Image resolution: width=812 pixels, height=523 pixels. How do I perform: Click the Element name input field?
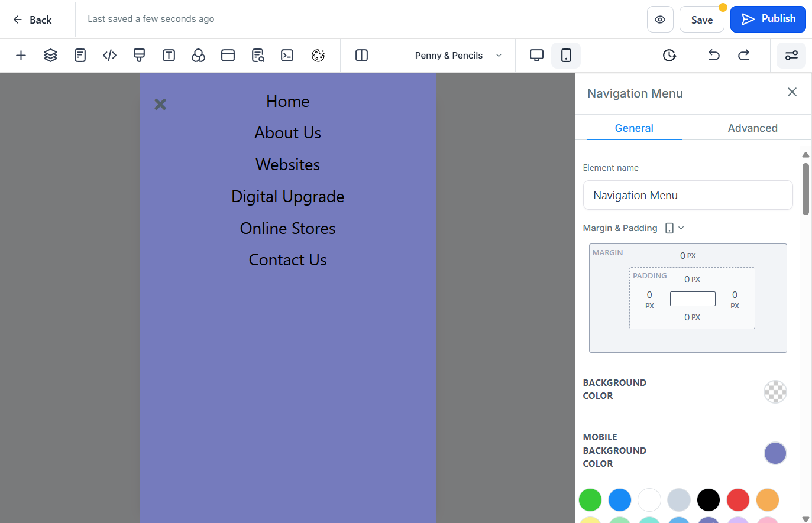pyautogui.click(x=687, y=195)
